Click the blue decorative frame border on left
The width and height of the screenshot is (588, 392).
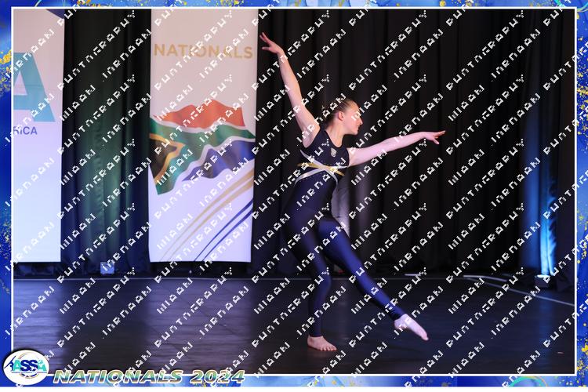(x=5, y=196)
